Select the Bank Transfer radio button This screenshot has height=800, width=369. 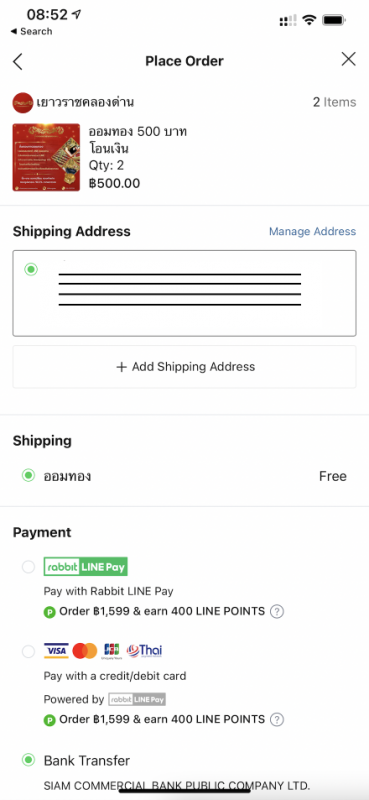[29, 760]
